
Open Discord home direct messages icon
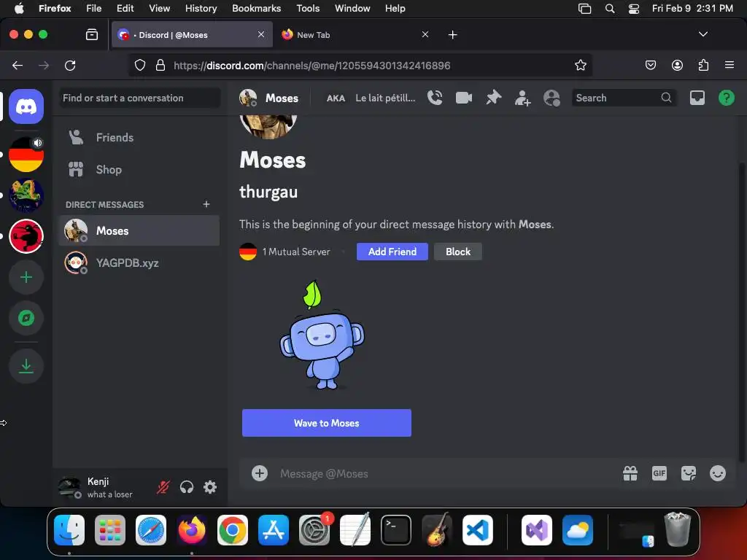coord(26,106)
